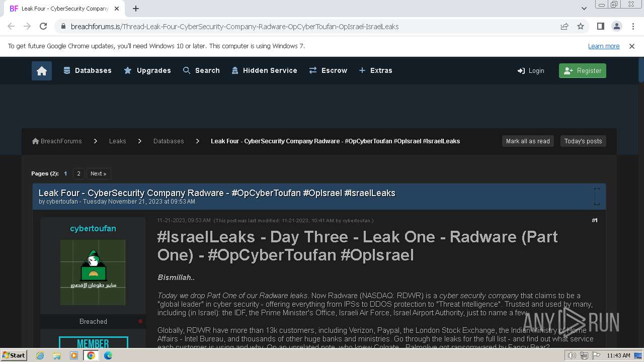
Task: Open the Windows Start menu
Action: 14,355
